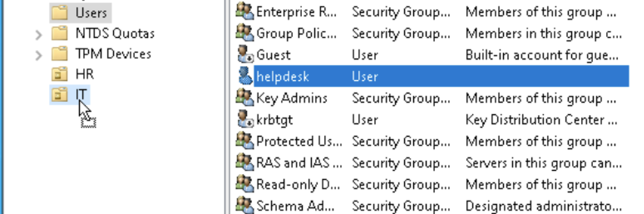The image size is (644, 214).
Task: Expand the TPM Devices tree node
Action: click(x=39, y=55)
